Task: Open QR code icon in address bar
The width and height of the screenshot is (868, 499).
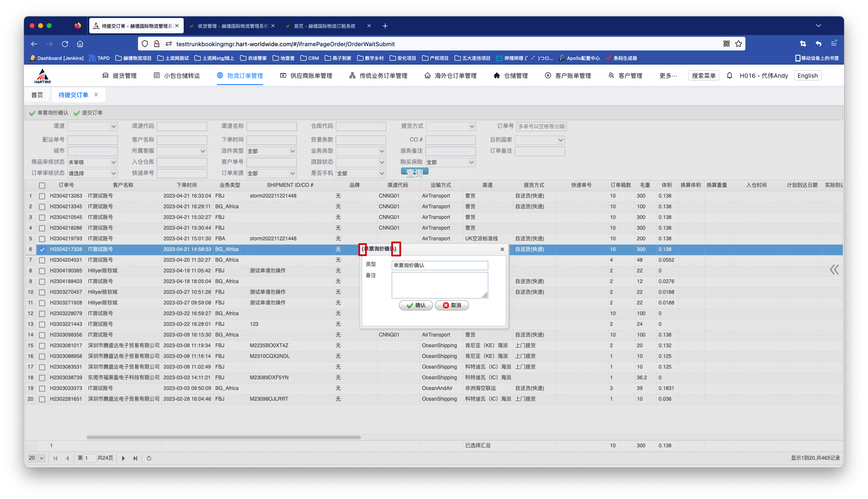Action: pyautogui.click(x=727, y=44)
